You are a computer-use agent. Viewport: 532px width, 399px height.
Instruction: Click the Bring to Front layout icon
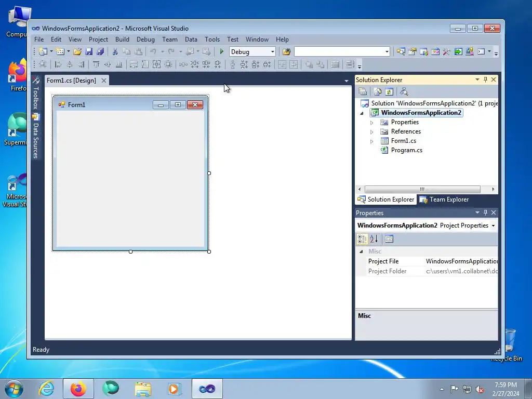point(309,64)
